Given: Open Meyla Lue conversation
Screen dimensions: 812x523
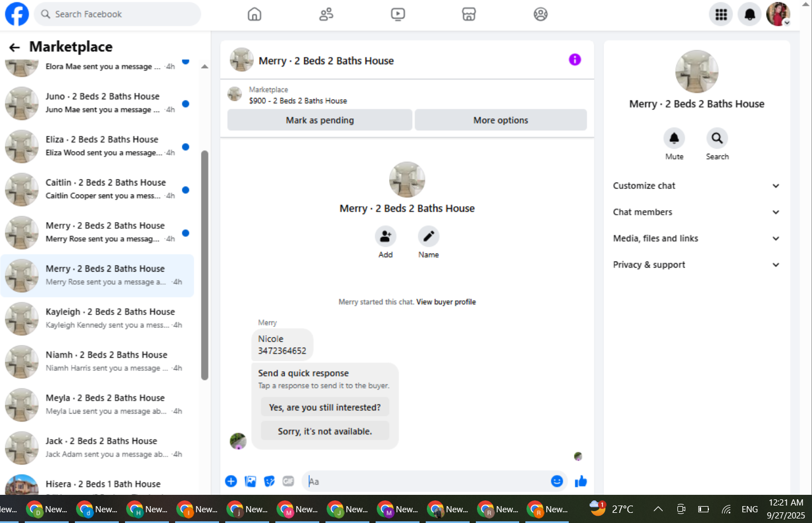Looking at the screenshot, I should point(97,405).
